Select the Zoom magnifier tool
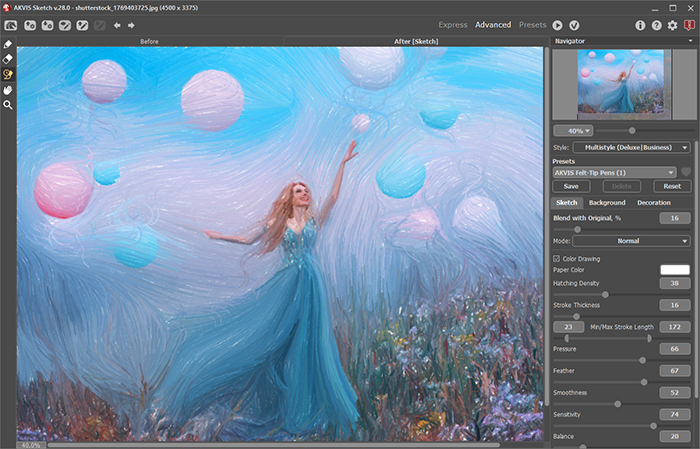This screenshot has width=700, height=449. click(8, 104)
